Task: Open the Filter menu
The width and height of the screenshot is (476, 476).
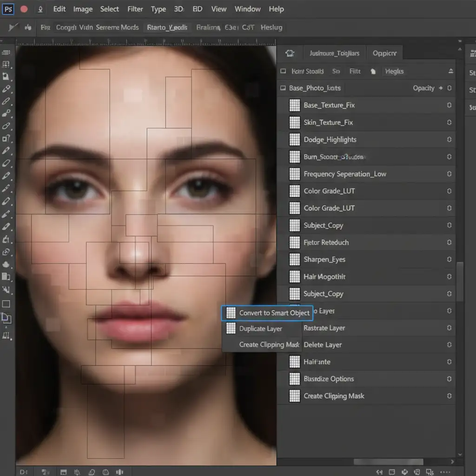Action: tap(135, 9)
